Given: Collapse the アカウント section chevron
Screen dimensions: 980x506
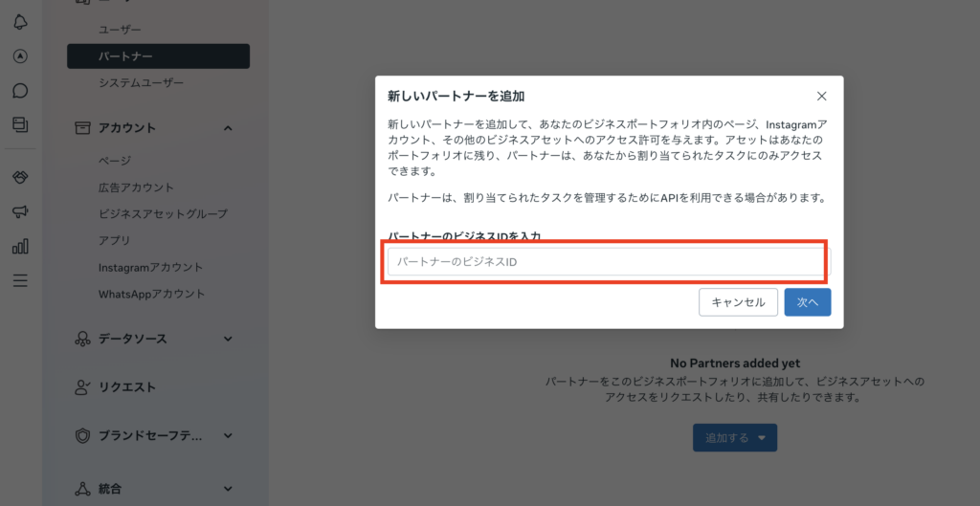Looking at the screenshot, I should click(228, 128).
